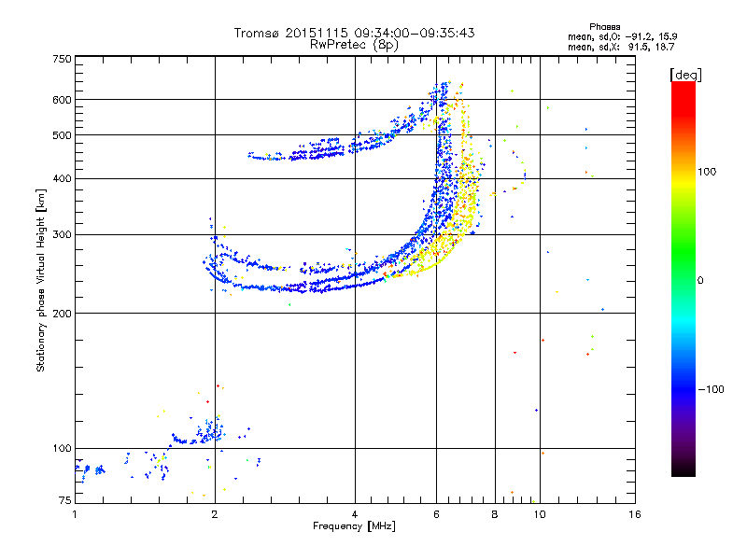Viewport: 747px width, 560px height.
Task: Click the 400 y-axis tick label
Action: (62, 178)
